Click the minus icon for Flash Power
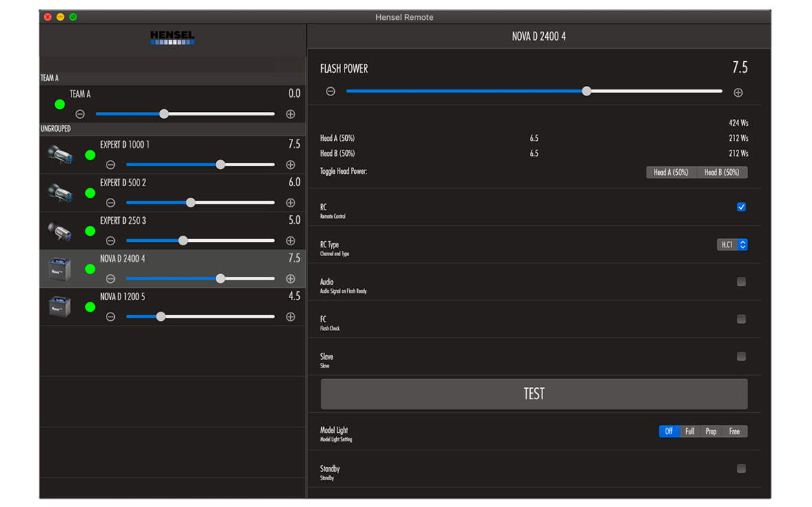The height and width of the screenshot is (507, 812). coord(331,91)
